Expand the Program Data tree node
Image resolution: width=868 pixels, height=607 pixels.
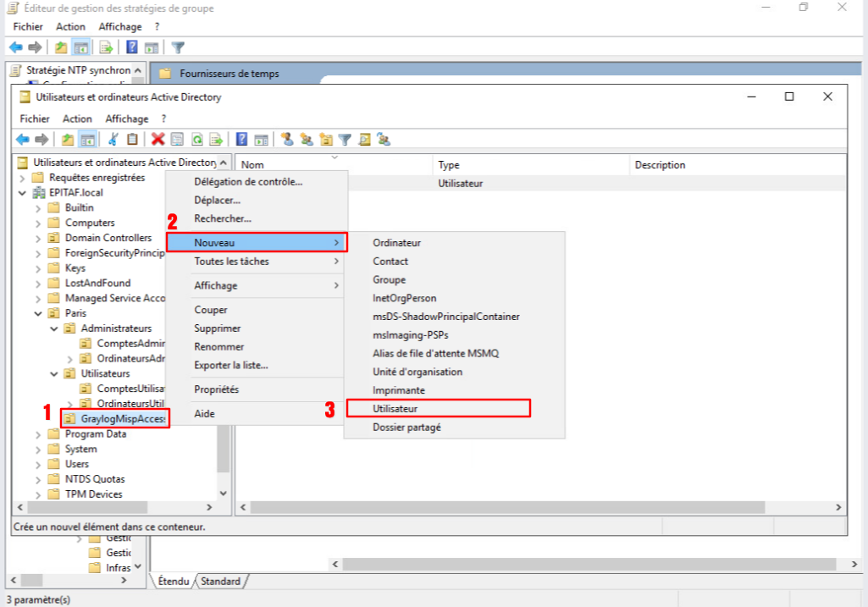point(37,434)
